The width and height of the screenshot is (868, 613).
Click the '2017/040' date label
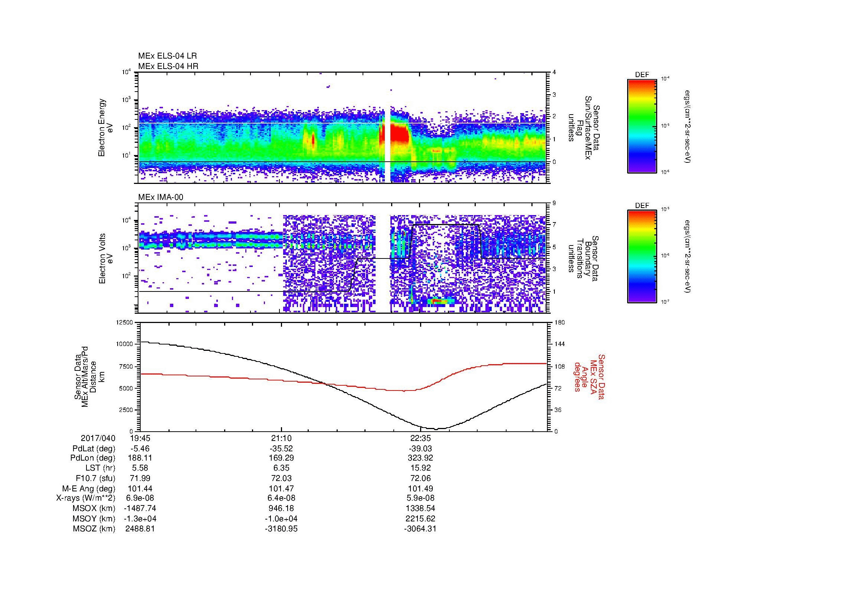click(98, 438)
